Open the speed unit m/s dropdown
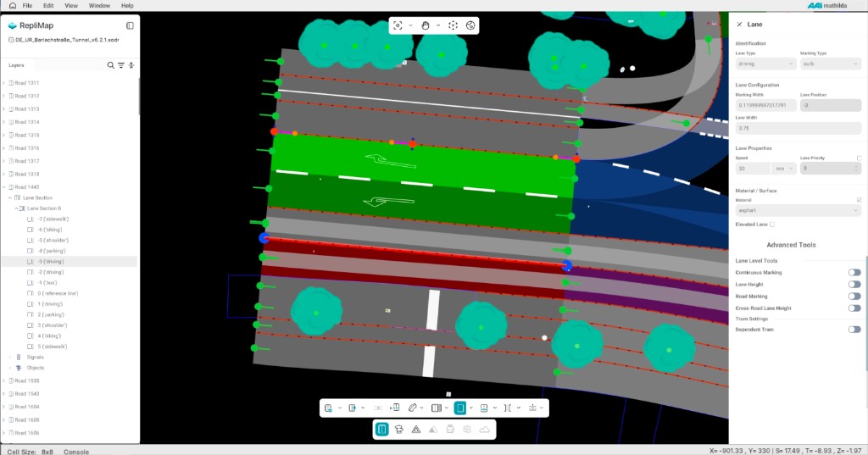The width and height of the screenshot is (868, 455). (784, 169)
